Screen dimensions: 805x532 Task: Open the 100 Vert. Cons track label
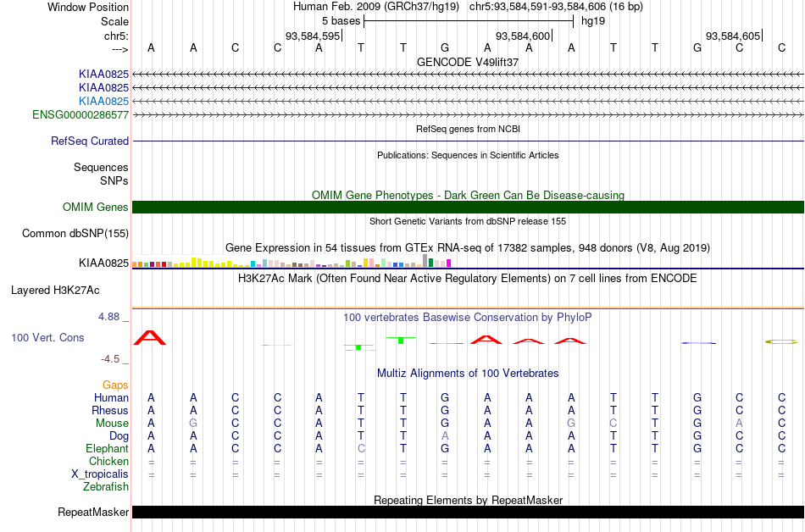point(47,337)
